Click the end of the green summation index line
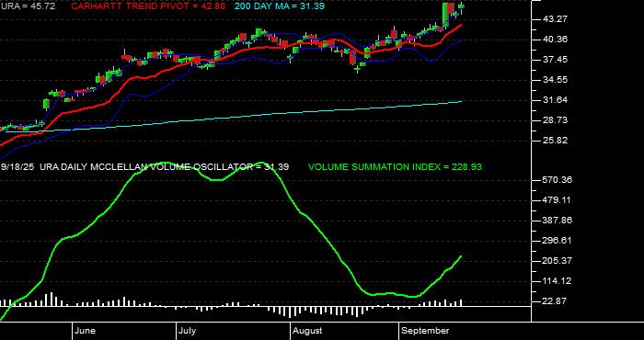 [x=461, y=256]
